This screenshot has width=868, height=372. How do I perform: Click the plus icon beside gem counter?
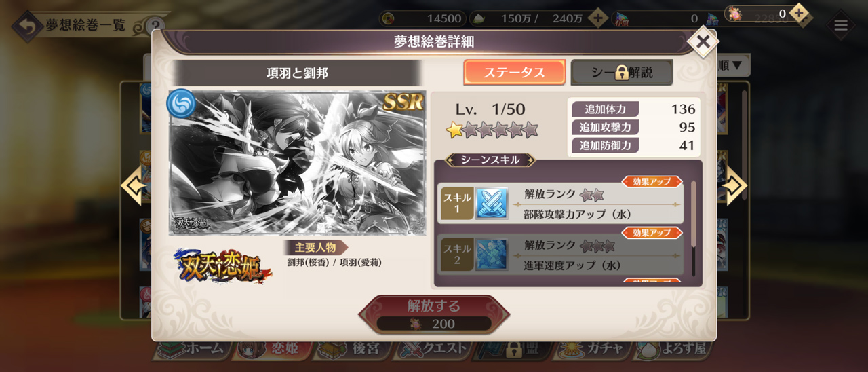click(x=799, y=13)
